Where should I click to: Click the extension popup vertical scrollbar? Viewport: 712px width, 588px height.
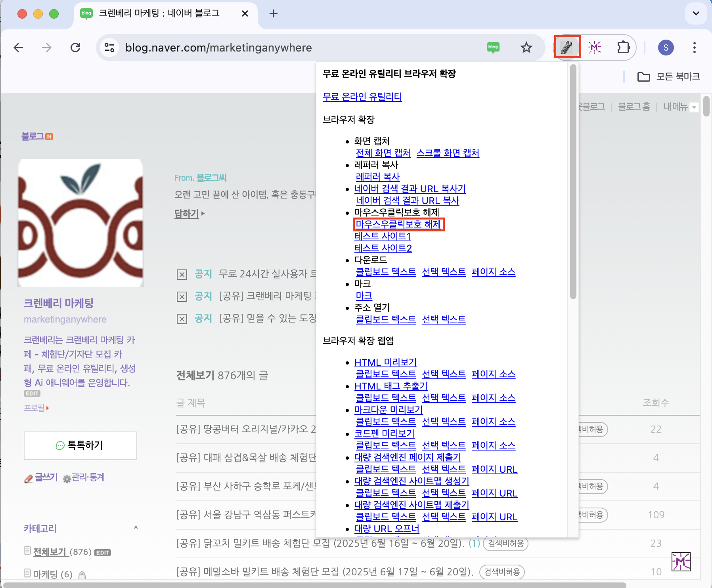(x=573, y=182)
